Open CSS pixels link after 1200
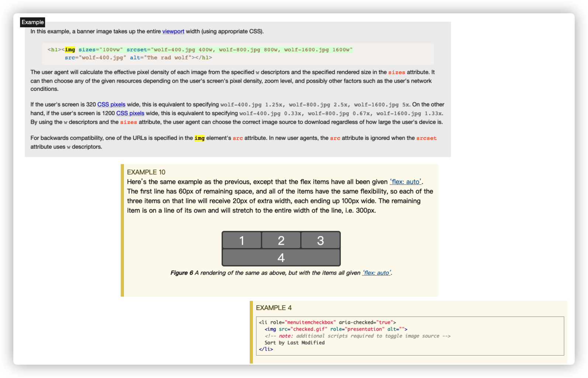Image resolution: width=588 pixels, height=378 pixels. tap(130, 113)
